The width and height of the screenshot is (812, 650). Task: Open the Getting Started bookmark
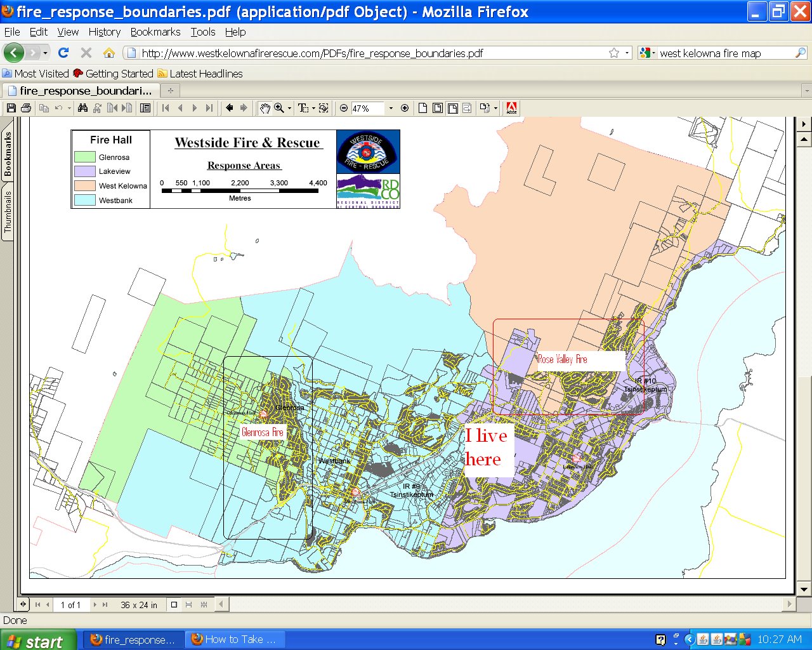(113, 74)
